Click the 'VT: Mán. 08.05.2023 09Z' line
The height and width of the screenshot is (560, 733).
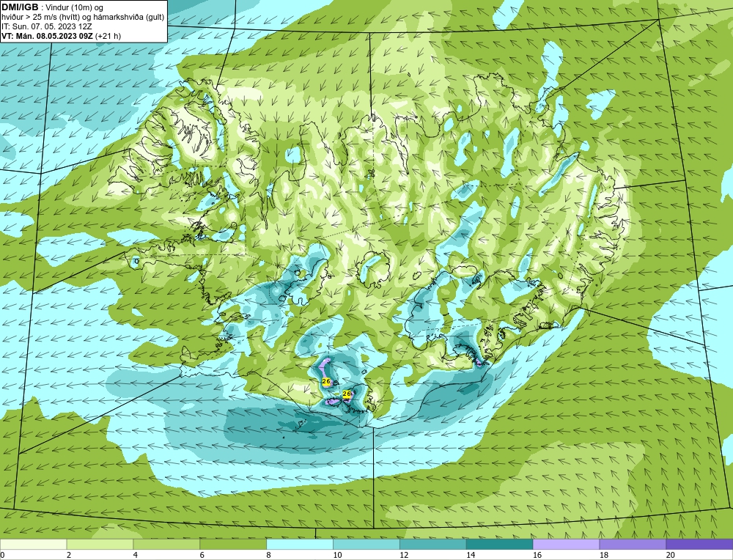pos(62,35)
